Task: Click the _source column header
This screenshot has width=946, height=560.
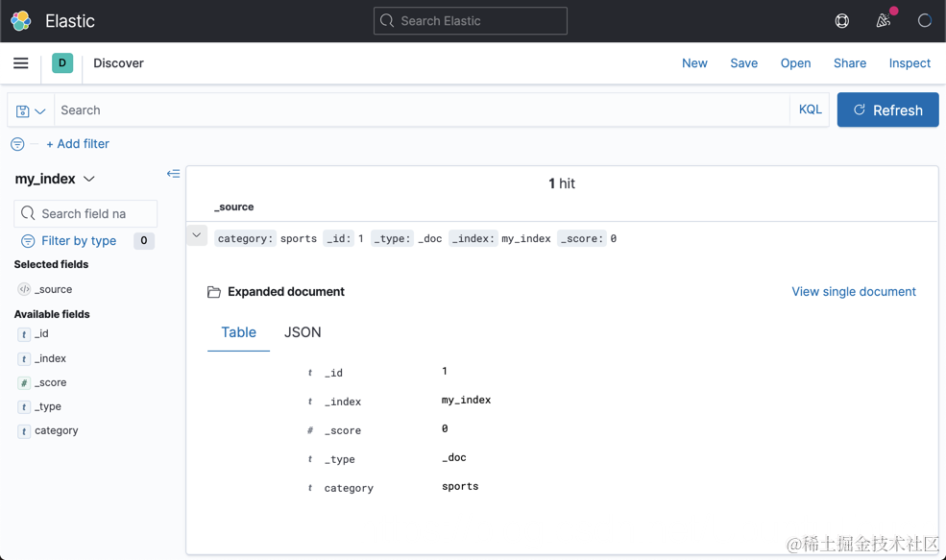Action: pos(234,207)
